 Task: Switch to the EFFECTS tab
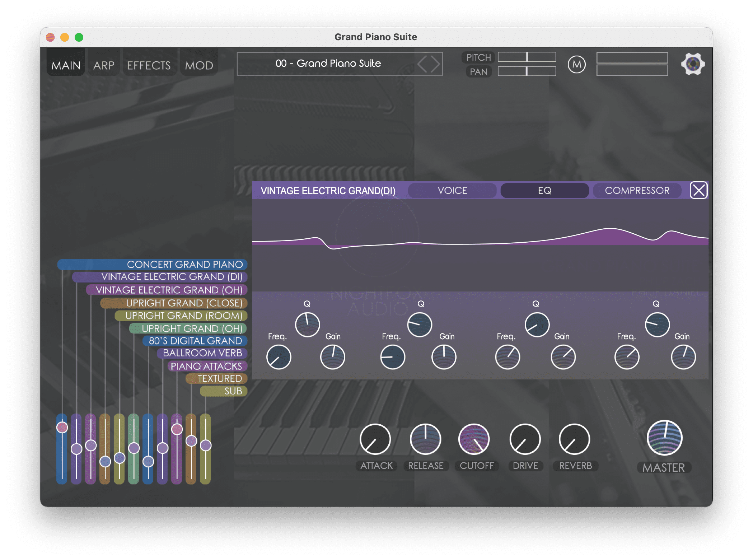pyautogui.click(x=149, y=65)
